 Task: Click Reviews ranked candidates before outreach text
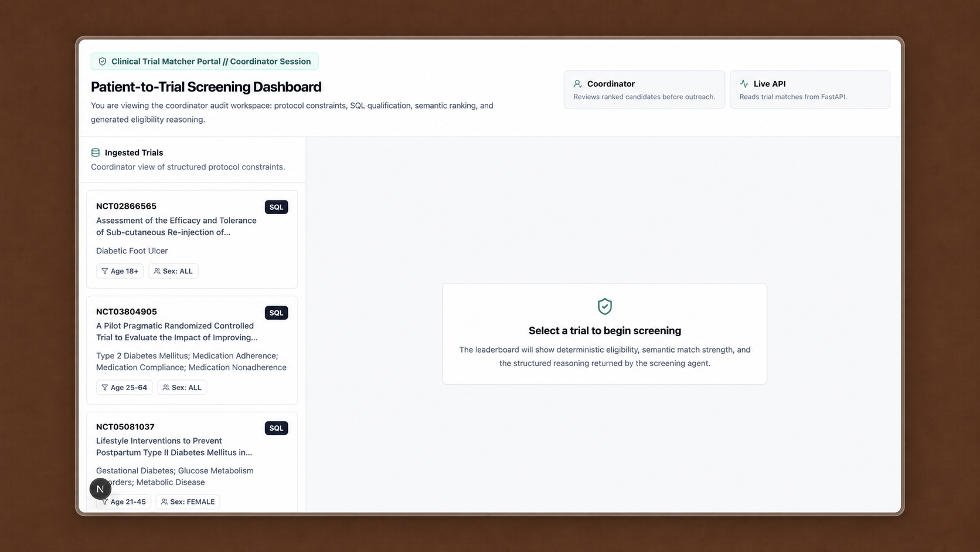point(644,97)
